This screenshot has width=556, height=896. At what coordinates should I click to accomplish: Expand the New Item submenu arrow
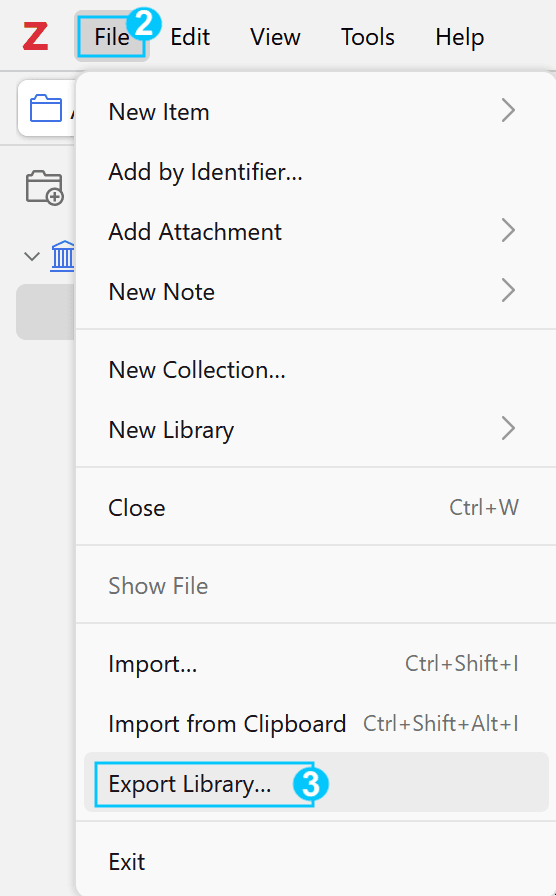(x=508, y=110)
